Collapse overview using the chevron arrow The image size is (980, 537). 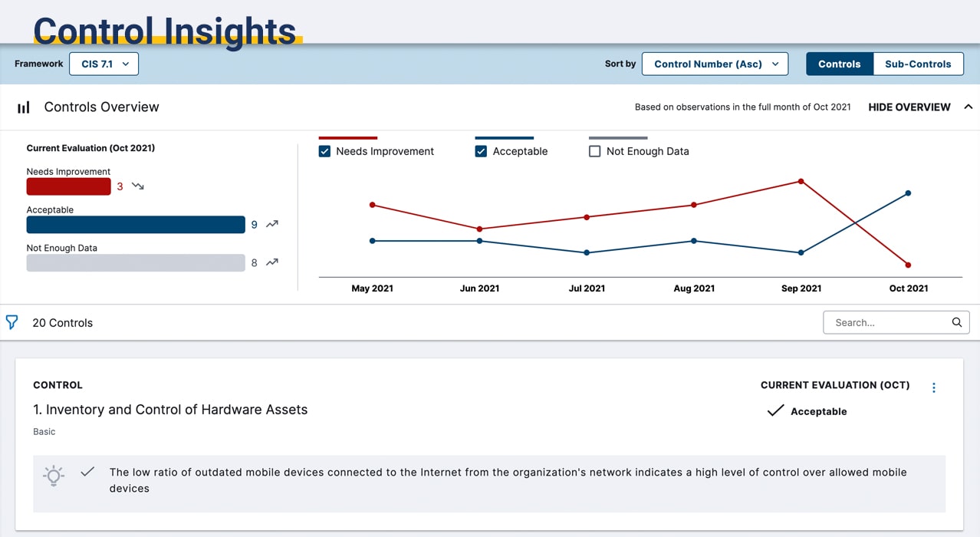click(x=968, y=107)
